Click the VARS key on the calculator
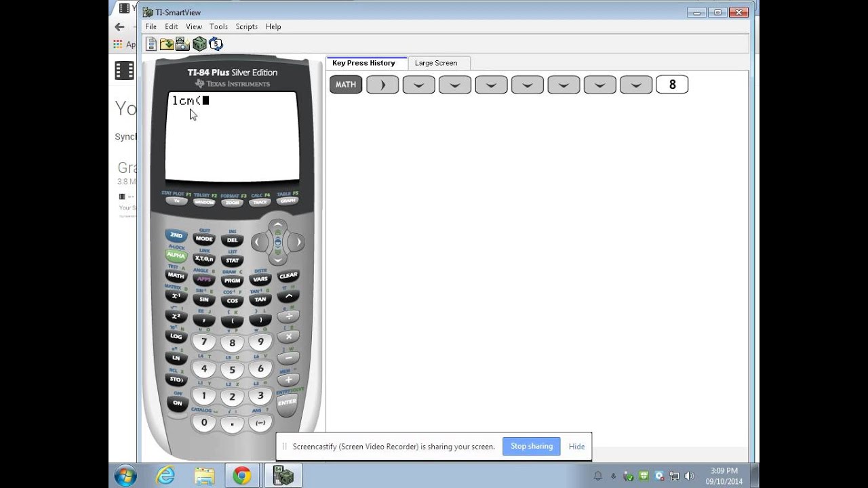This screenshot has height=488, width=868. 260,279
